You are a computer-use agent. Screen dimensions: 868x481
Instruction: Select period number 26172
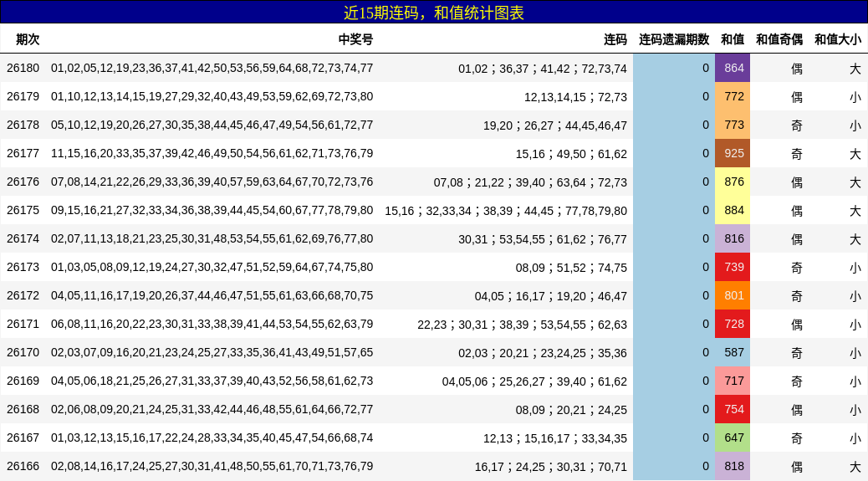click(23, 295)
